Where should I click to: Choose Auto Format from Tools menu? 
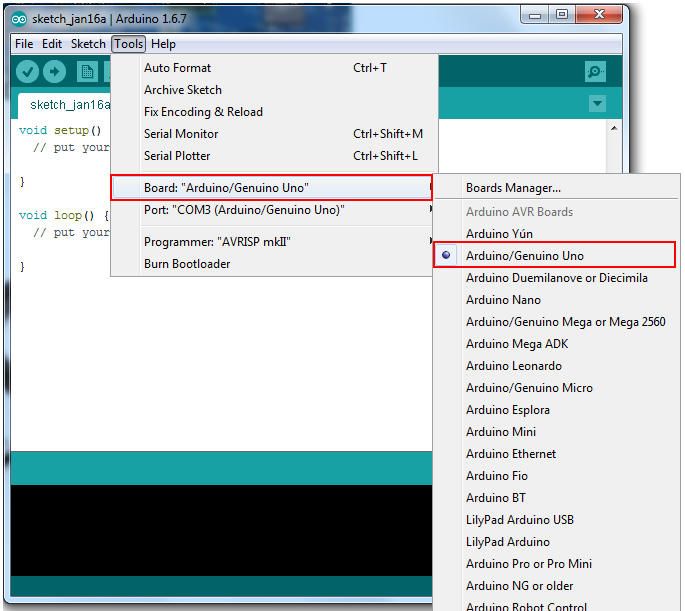pos(272,68)
